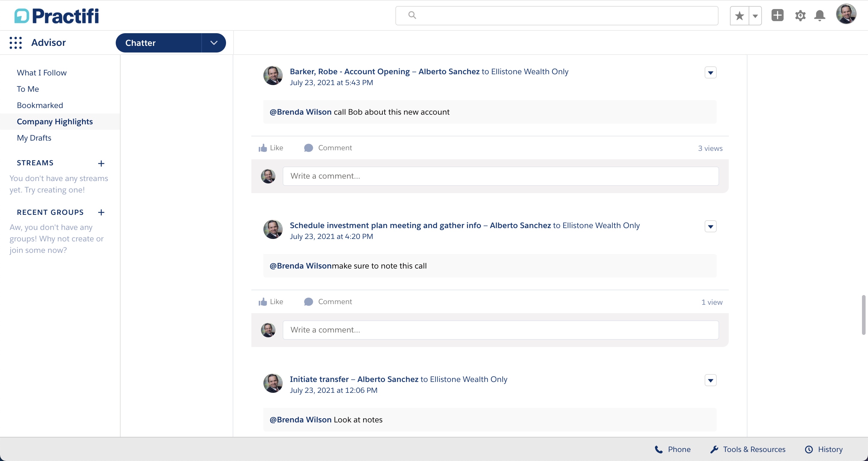This screenshot has width=868, height=461.
Task: Like the 'call Bob about this new account' post
Action: (271, 148)
